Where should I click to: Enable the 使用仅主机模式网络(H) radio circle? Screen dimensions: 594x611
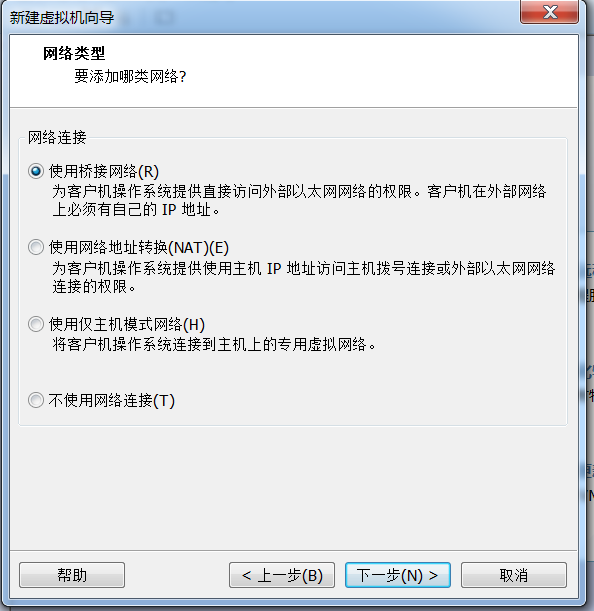click(x=36, y=324)
